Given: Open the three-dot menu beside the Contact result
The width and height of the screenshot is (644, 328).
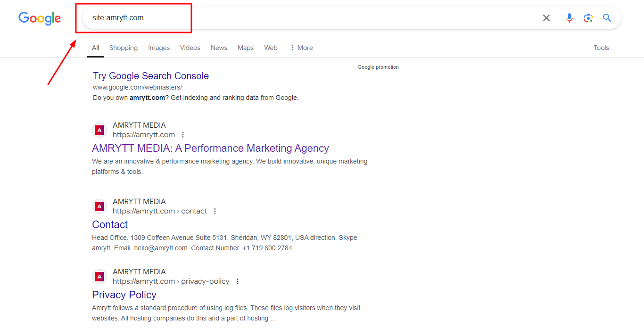Looking at the screenshot, I should pos(215,211).
